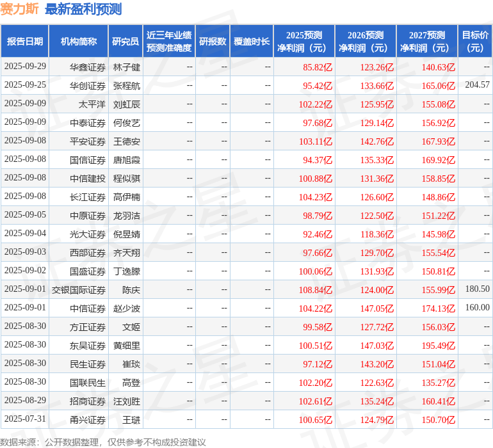This screenshot has width=493, height=448.
Task: Click the 机构简称 column header
Action: (79, 42)
